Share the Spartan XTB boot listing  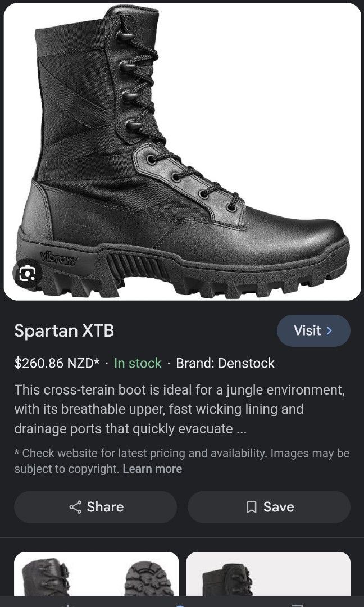click(x=95, y=506)
